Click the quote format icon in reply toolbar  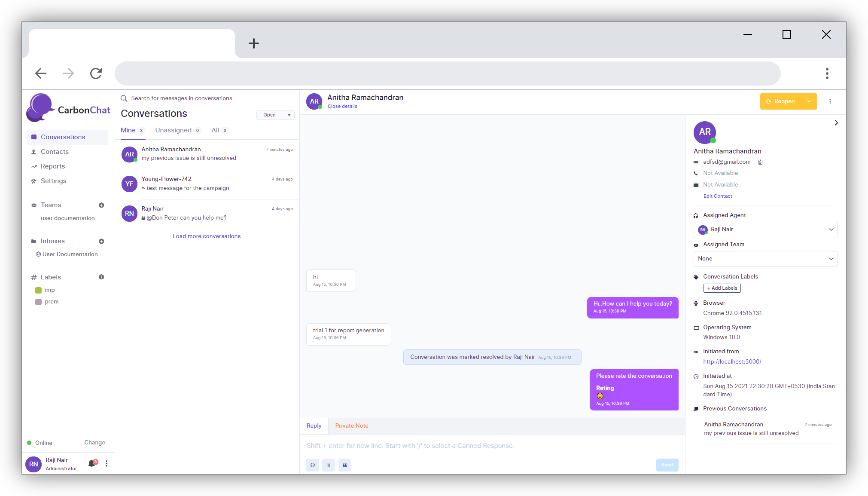[345, 465]
